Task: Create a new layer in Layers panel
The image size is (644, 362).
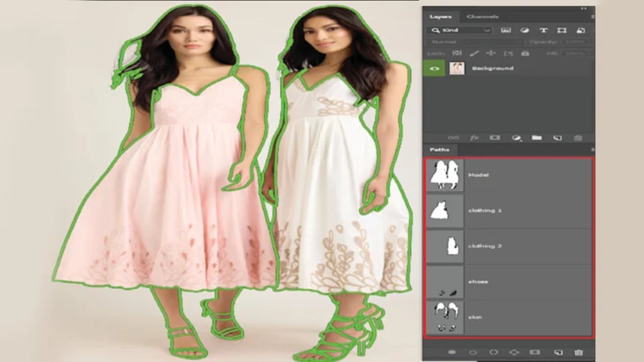Action: click(x=558, y=138)
